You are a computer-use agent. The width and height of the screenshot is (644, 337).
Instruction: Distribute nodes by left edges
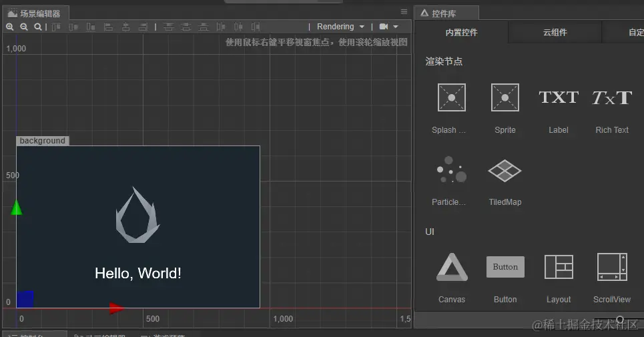click(x=221, y=27)
